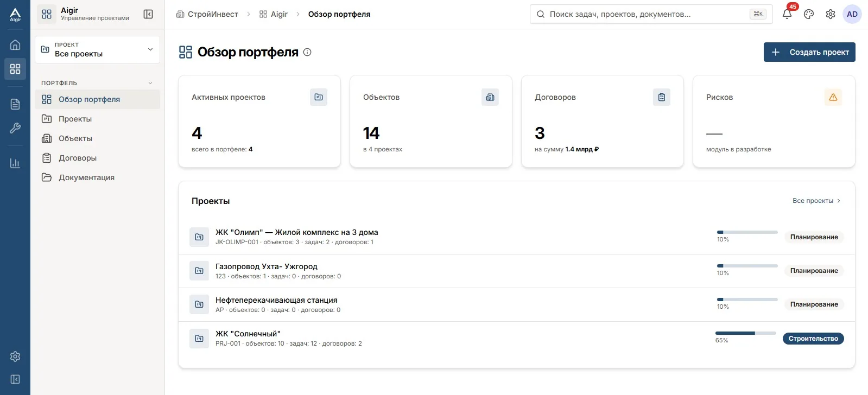The height and width of the screenshot is (395, 868).
Task: Open Договоры in the sidebar
Action: [x=97, y=158]
